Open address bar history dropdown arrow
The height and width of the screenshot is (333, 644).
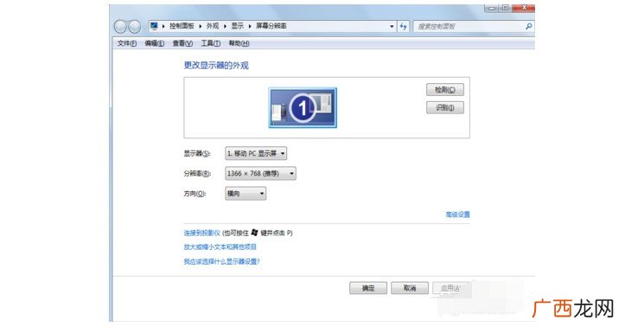(392, 26)
